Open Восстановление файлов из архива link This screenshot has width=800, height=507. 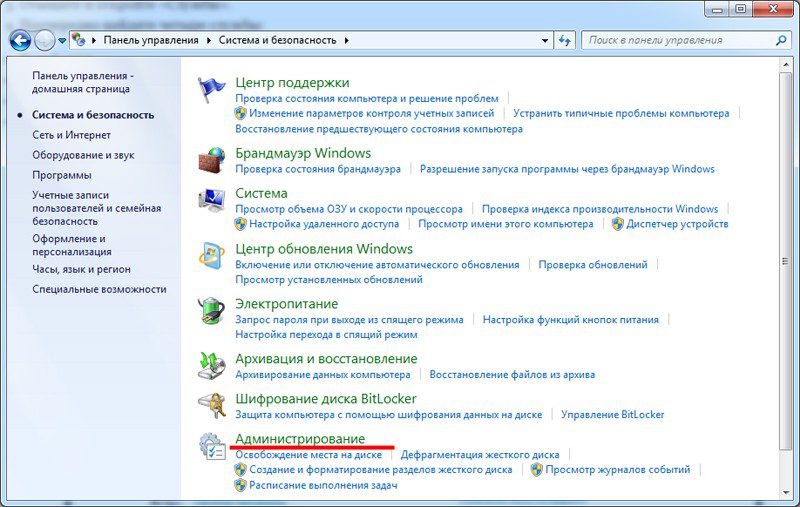pos(512,374)
